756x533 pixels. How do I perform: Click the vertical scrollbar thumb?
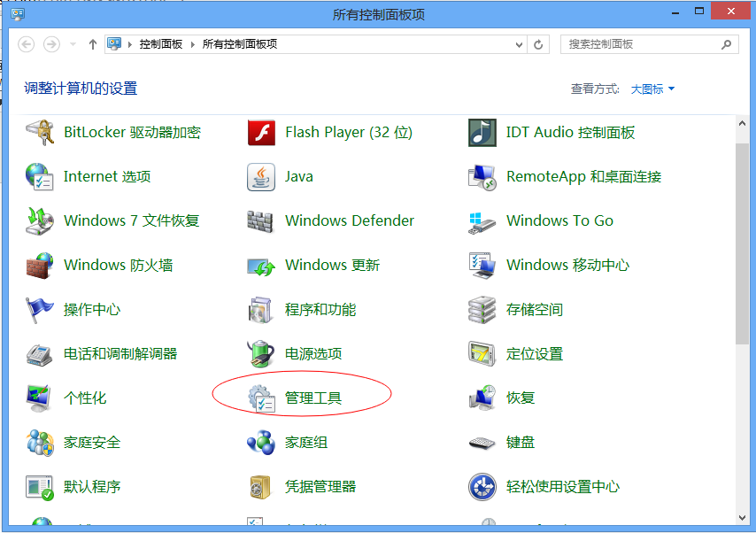pyautogui.click(x=742, y=243)
